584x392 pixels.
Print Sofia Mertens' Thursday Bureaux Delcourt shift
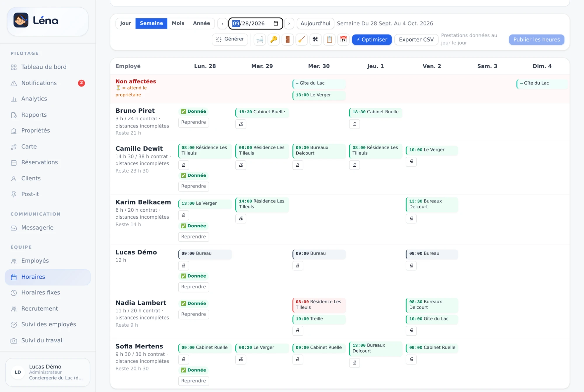(x=354, y=363)
